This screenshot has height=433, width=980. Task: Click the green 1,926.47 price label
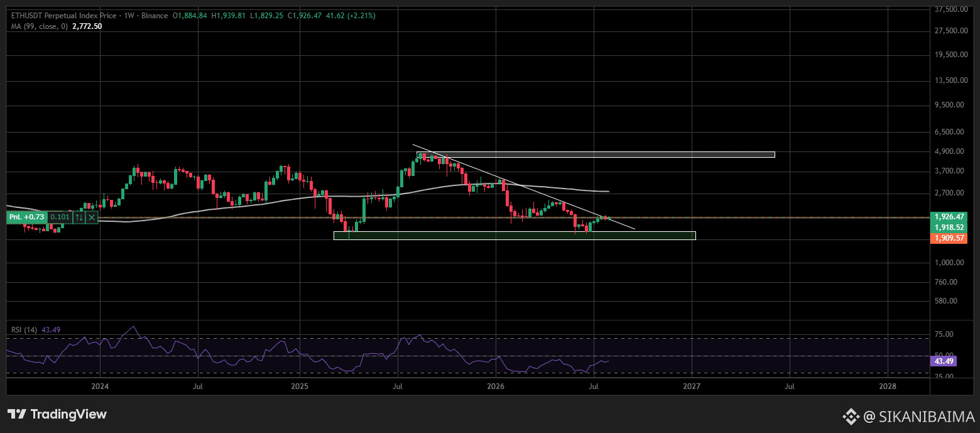pyautogui.click(x=949, y=216)
